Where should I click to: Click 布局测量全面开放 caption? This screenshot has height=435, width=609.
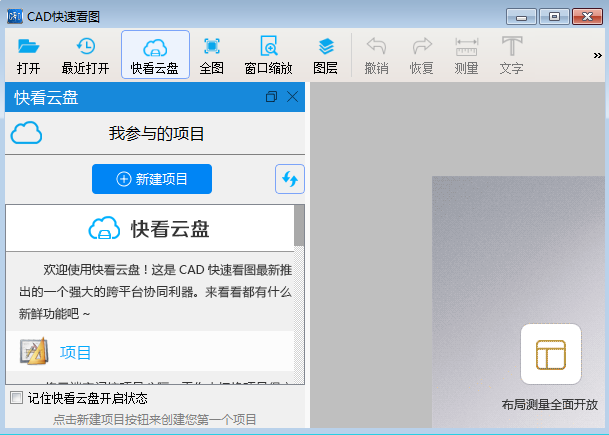[x=550, y=405]
